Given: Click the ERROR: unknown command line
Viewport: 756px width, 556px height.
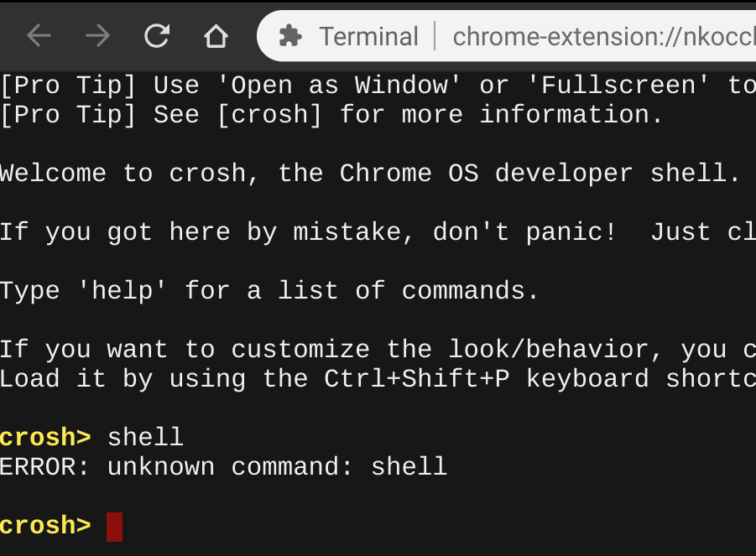Looking at the screenshot, I should 223,466.
